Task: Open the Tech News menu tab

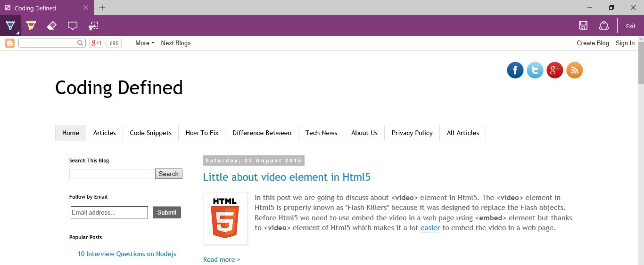Action: click(322, 133)
